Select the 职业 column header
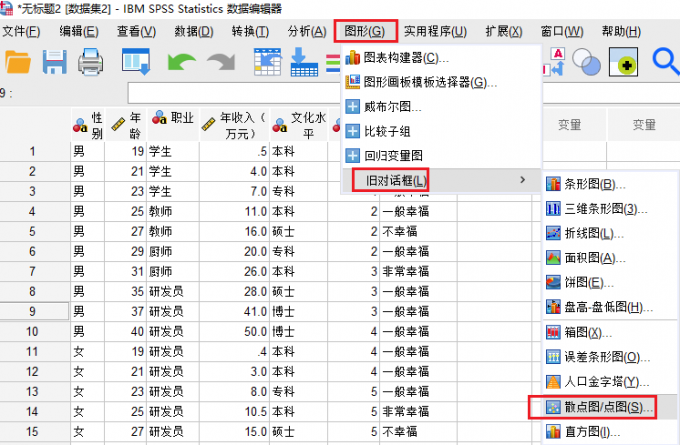The height and width of the screenshot is (445, 680). pos(173,125)
